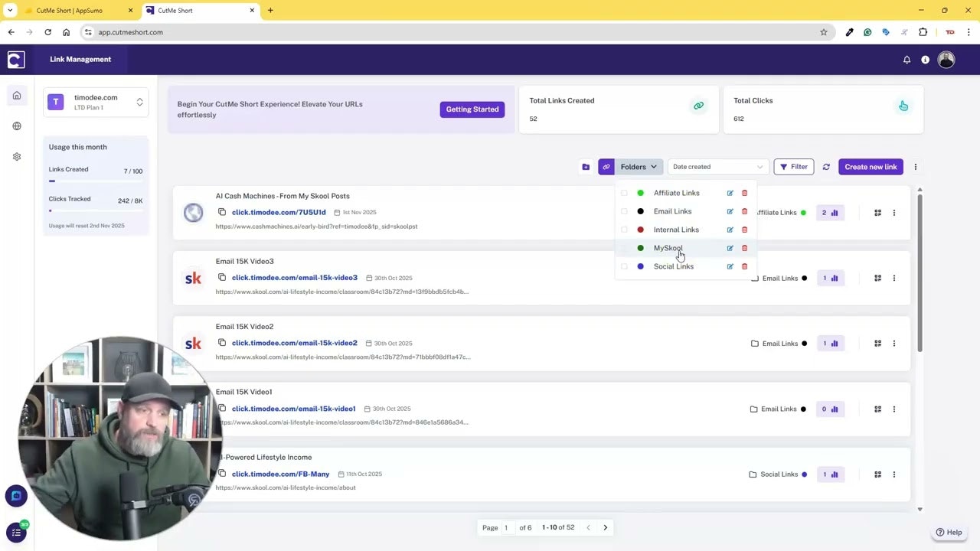Viewport: 980px width, 551px height.
Task: Delete the Email Links folder
Action: pyautogui.click(x=744, y=211)
